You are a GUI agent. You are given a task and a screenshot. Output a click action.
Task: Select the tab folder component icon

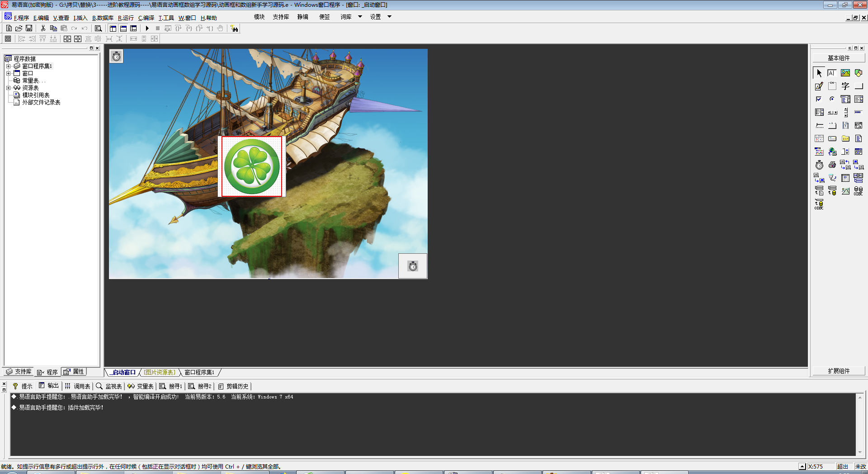(x=832, y=125)
